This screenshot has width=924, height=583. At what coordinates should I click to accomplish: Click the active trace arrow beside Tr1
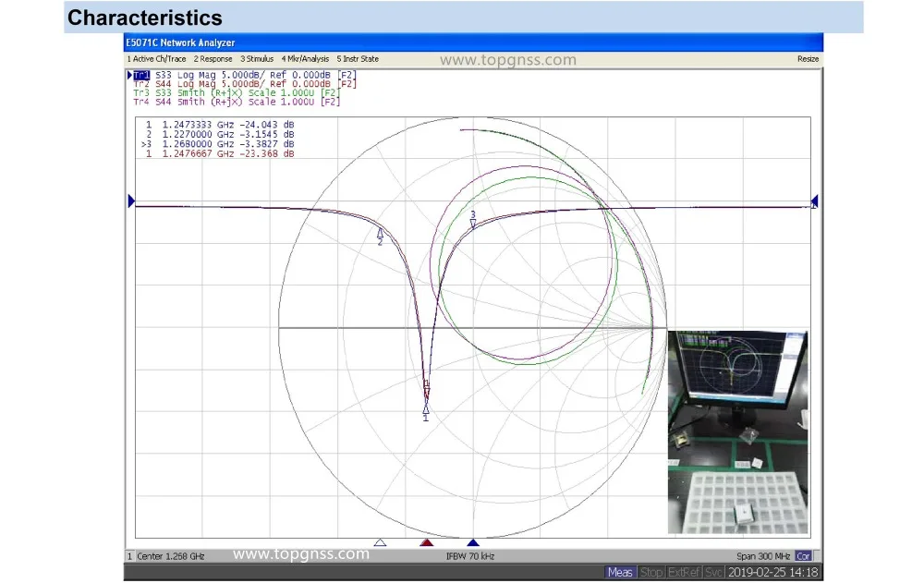coord(129,75)
